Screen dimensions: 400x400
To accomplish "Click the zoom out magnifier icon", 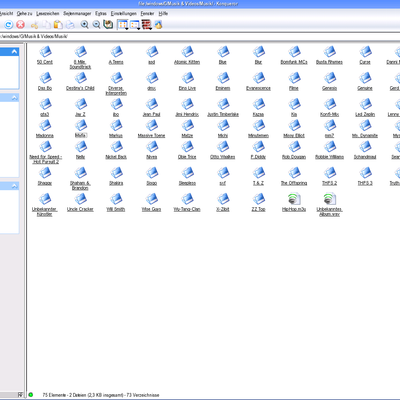I will 96,25.
